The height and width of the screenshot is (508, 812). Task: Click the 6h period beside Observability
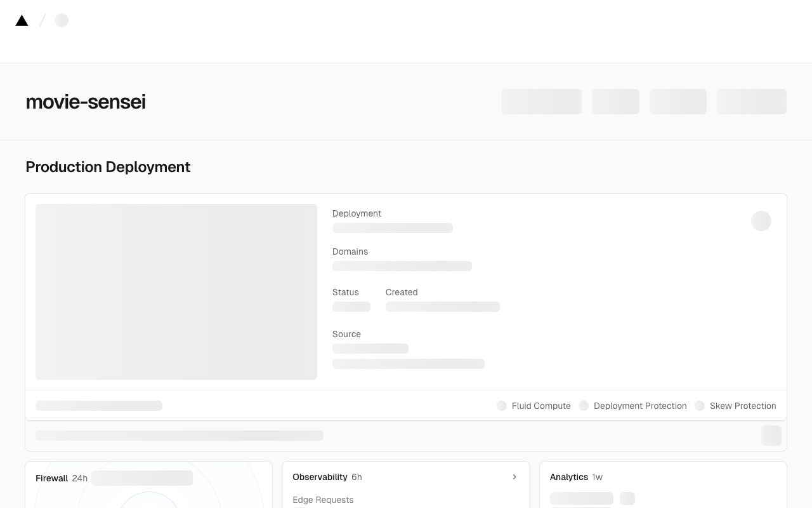(x=357, y=477)
